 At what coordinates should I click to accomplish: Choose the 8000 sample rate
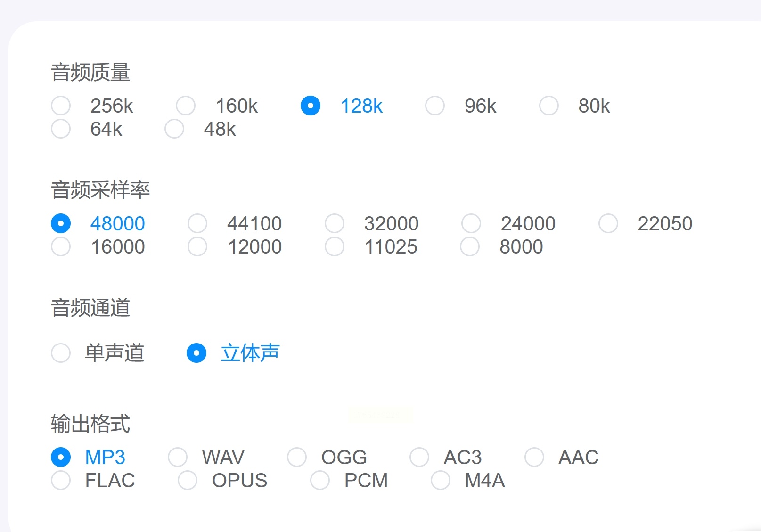[x=470, y=246]
